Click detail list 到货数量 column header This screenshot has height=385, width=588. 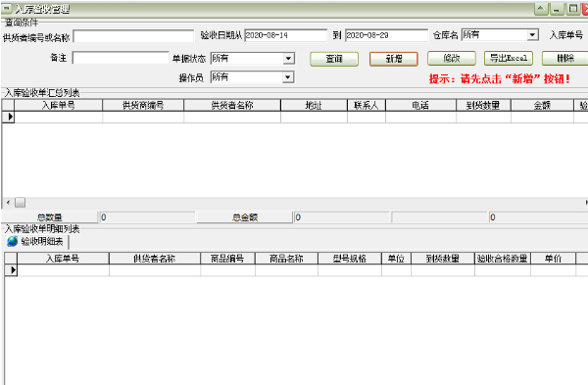[443, 259]
